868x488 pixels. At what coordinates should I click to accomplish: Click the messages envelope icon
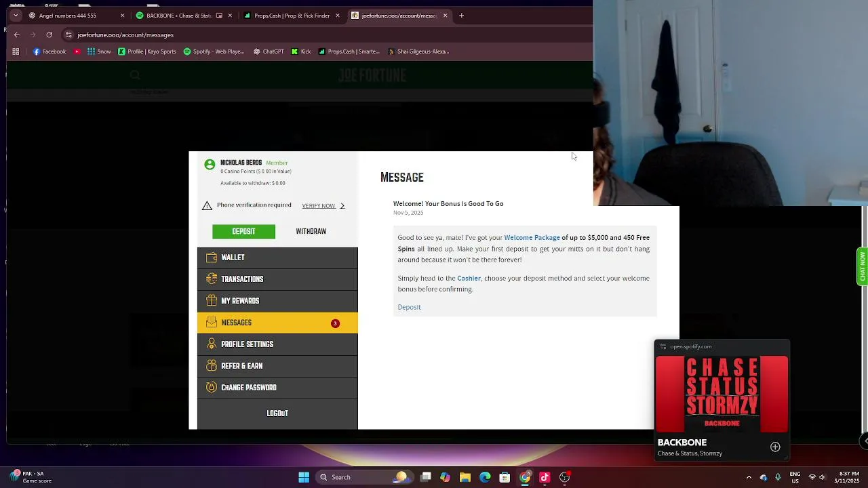tap(212, 323)
